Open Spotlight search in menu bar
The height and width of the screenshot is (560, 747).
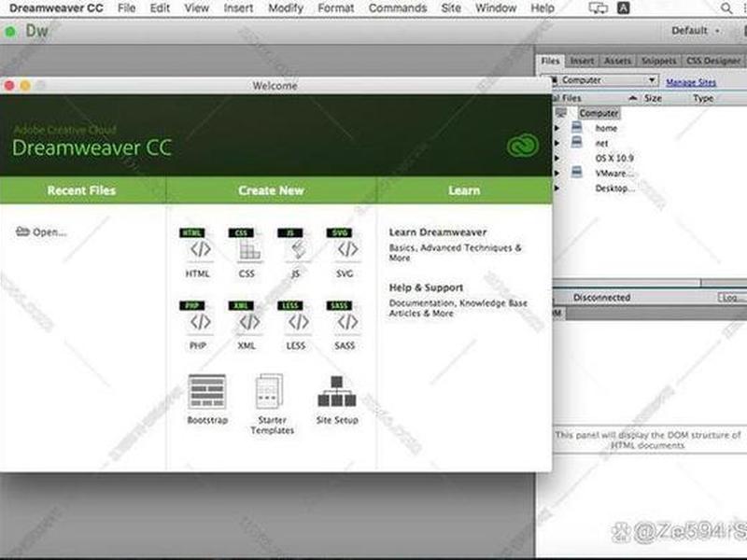(726, 8)
